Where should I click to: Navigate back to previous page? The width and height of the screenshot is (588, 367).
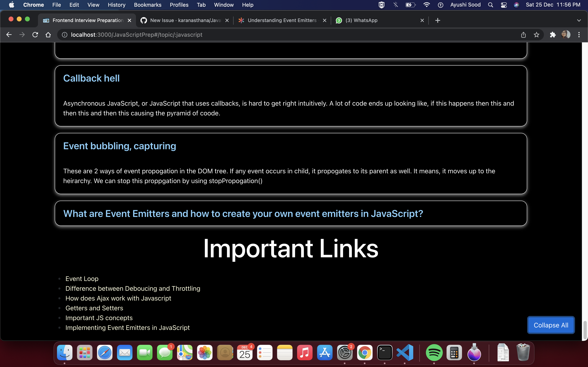pos(9,35)
